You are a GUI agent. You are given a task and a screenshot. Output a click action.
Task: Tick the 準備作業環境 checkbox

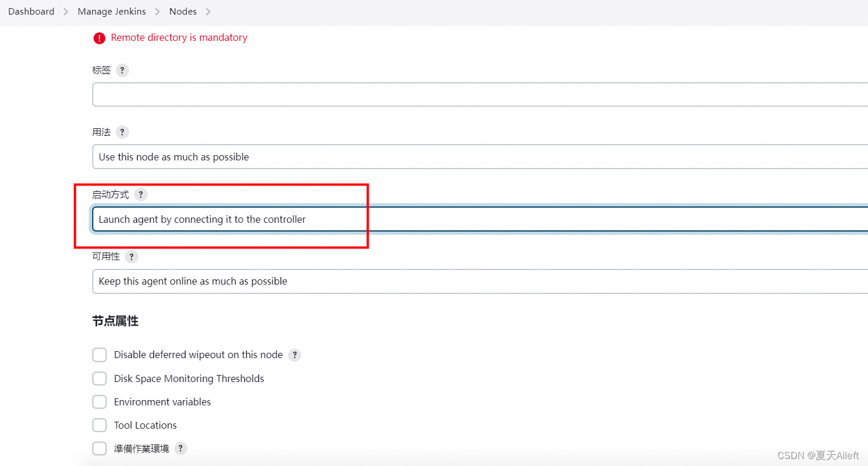click(100, 449)
